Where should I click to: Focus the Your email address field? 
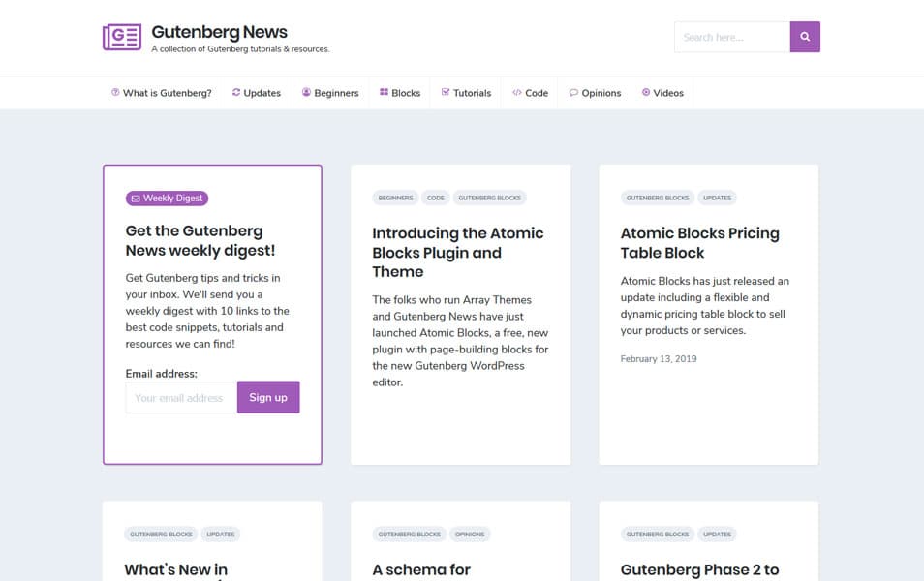pyautogui.click(x=181, y=398)
